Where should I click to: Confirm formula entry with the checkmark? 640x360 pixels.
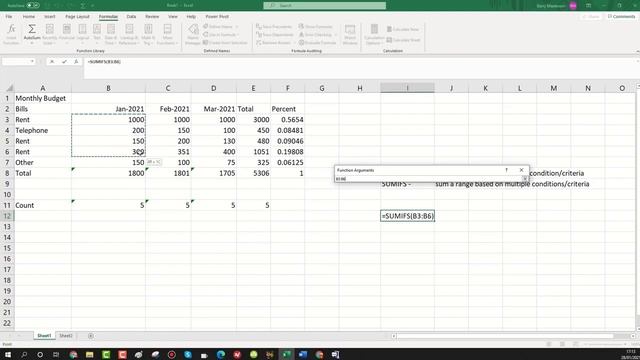[64, 62]
